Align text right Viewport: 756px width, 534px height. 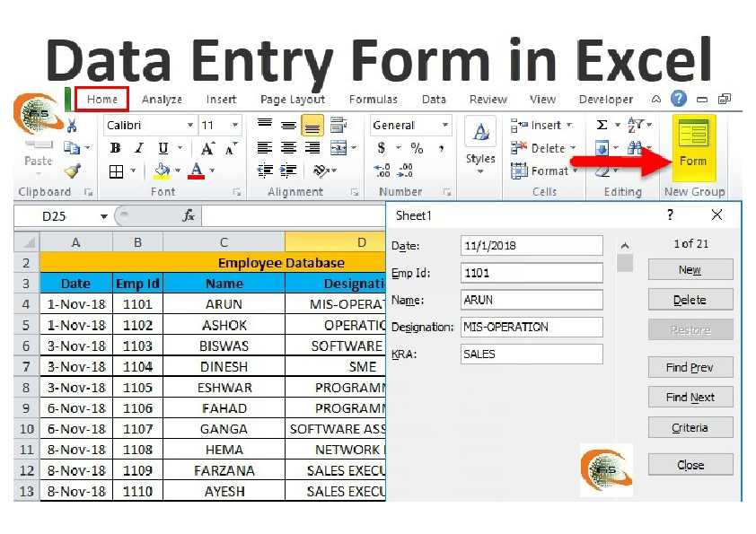tap(312, 148)
